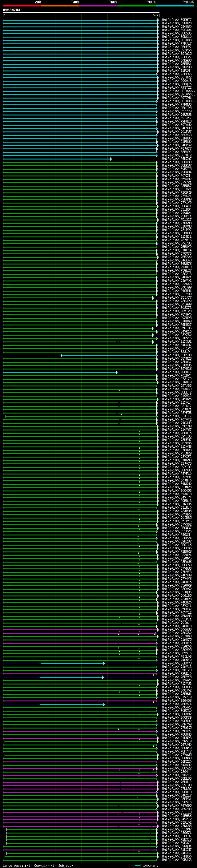Click the short cyan bar for UniRef100_A6MZA7
The height and width of the screenshot is (868, 197).
click(57, 159)
